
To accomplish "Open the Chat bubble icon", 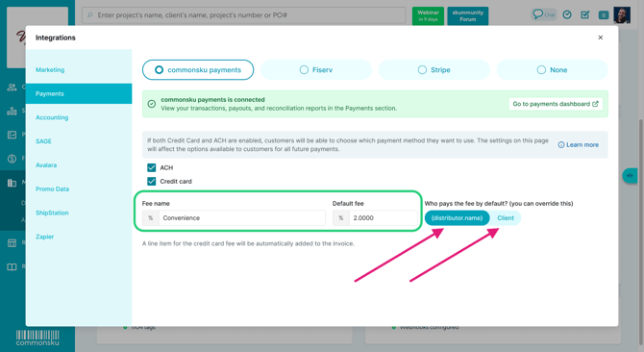I will 543,14.
